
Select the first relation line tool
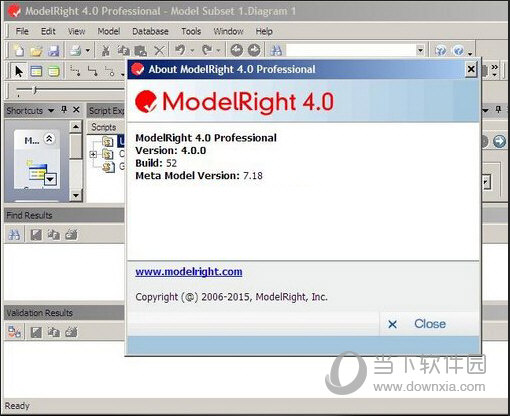(x=75, y=71)
